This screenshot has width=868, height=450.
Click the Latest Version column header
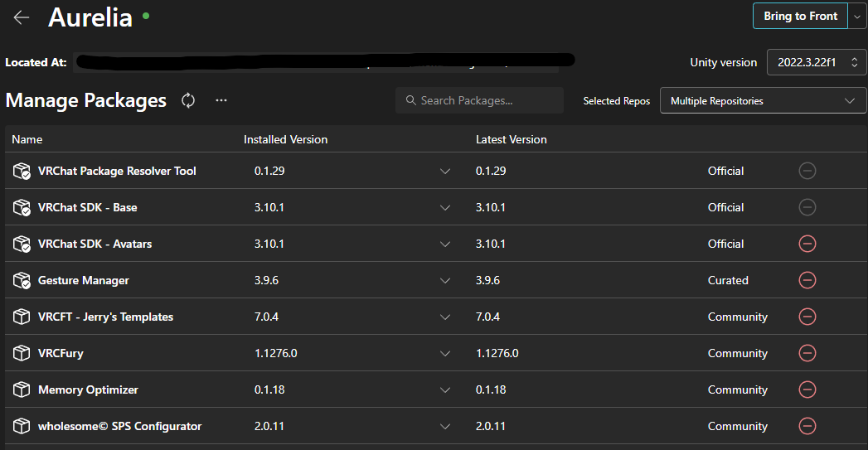(512, 139)
